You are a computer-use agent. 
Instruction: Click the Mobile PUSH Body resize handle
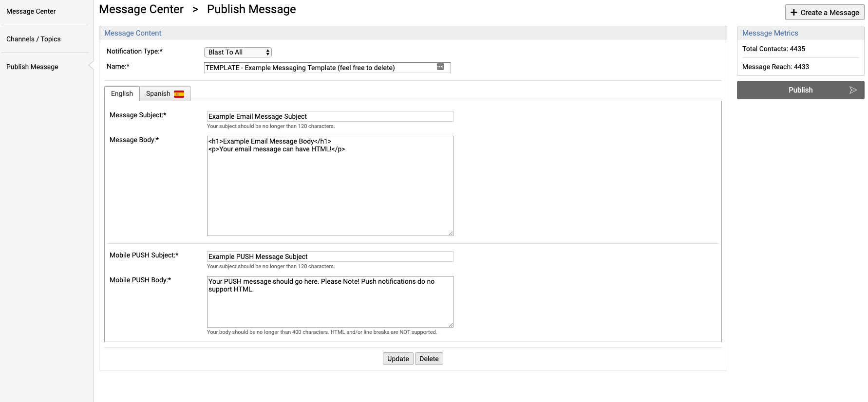451,325
